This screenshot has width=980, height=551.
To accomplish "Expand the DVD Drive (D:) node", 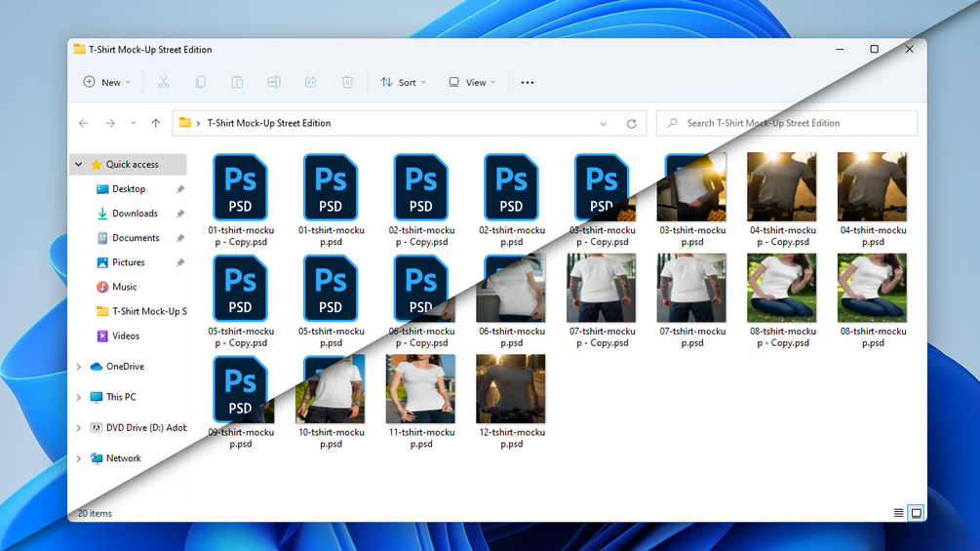I will 79,428.
